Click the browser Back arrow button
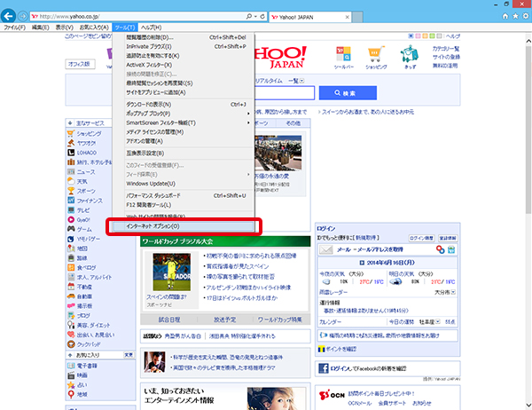532x410 pixels. 9,16
